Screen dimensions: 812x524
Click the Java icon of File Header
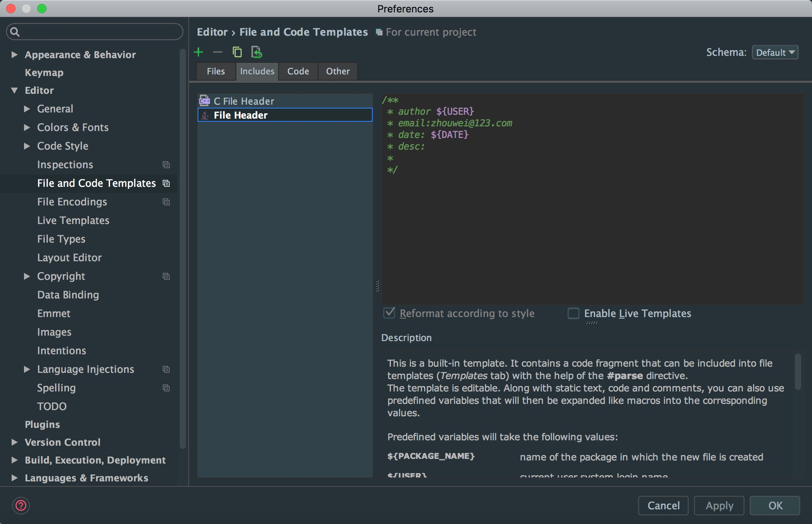pos(205,115)
